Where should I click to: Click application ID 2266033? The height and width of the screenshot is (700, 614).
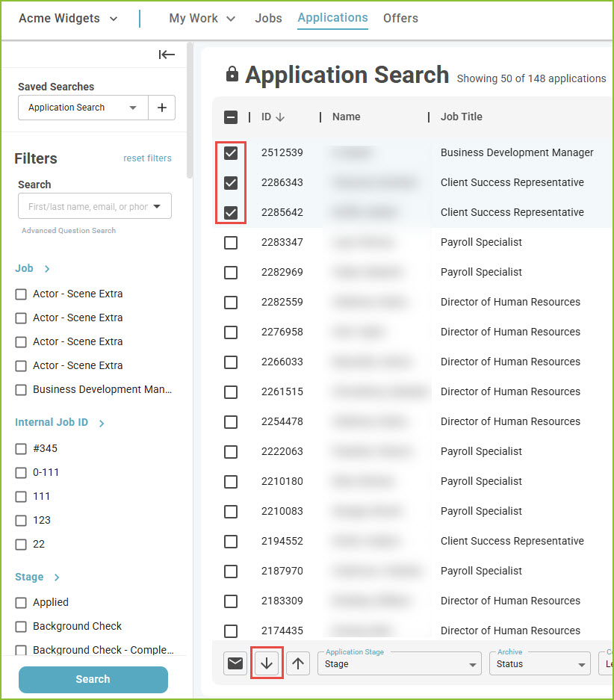coord(282,362)
